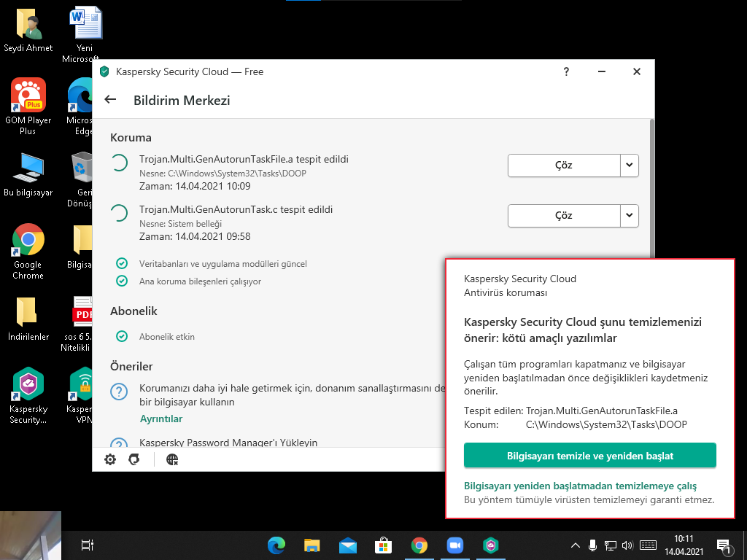The image size is (747, 560).
Task: Click the question icon beside the donanım sanallaştırması recommendation
Action: point(119,392)
